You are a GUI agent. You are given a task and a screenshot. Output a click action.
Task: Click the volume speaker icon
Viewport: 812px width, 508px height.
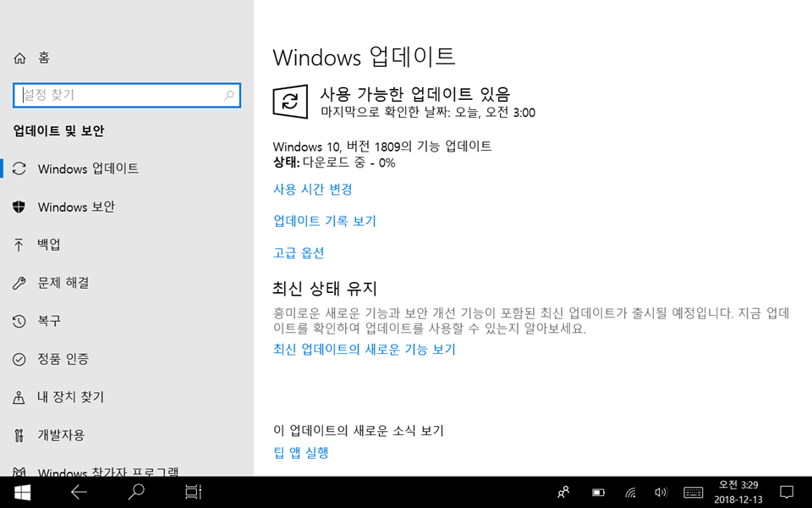pos(661,493)
